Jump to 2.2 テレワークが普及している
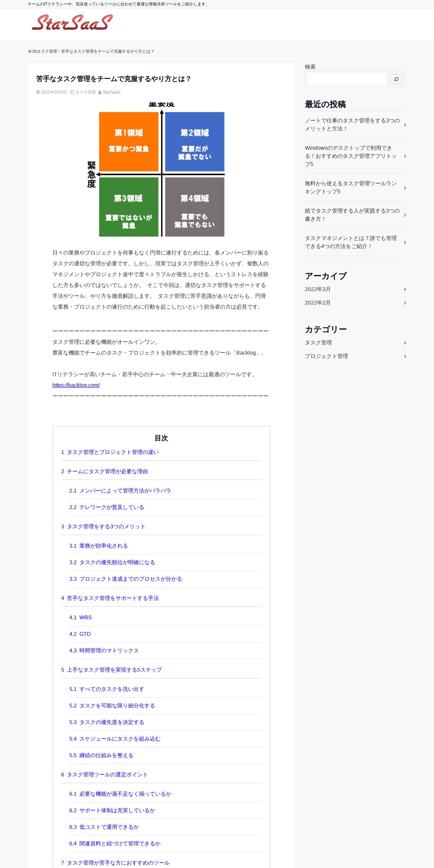This screenshot has height=868, width=434. tap(106, 507)
